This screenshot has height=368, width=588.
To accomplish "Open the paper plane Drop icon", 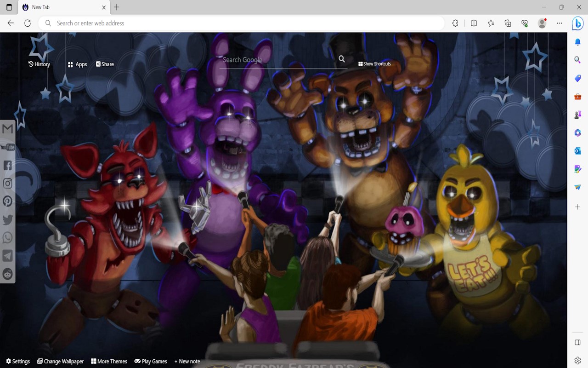I will pyautogui.click(x=578, y=187).
